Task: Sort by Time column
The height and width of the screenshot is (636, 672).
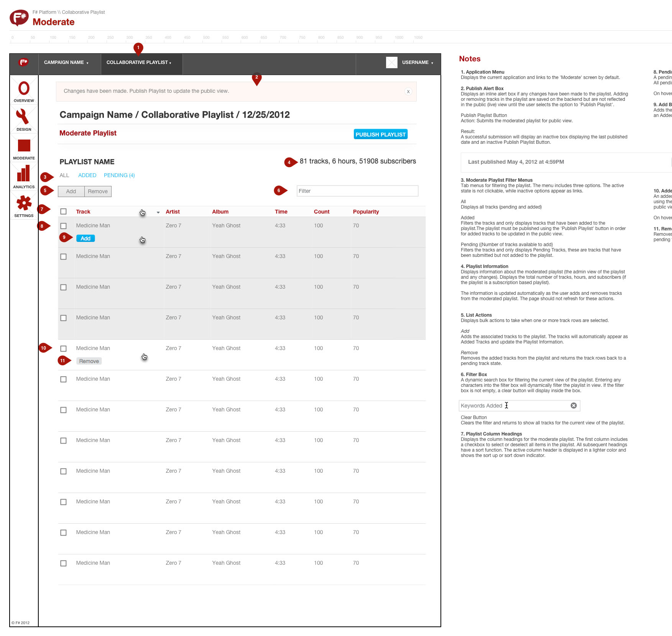Action: point(281,212)
